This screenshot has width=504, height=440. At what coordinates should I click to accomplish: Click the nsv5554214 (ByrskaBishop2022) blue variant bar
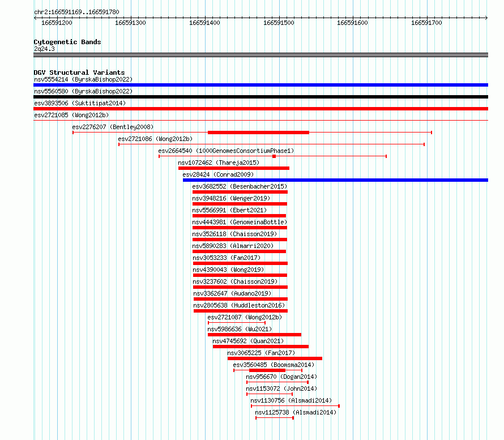point(260,85)
